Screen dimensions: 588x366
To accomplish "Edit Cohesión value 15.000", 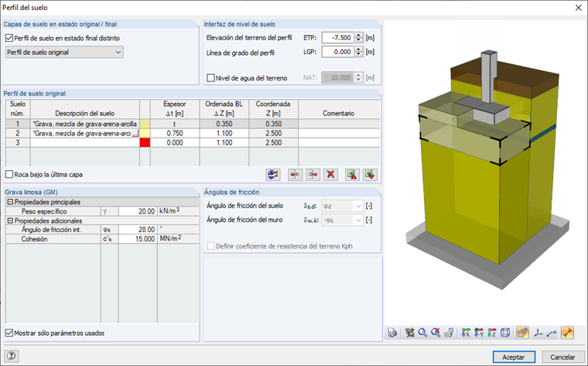I will click(x=138, y=239).
